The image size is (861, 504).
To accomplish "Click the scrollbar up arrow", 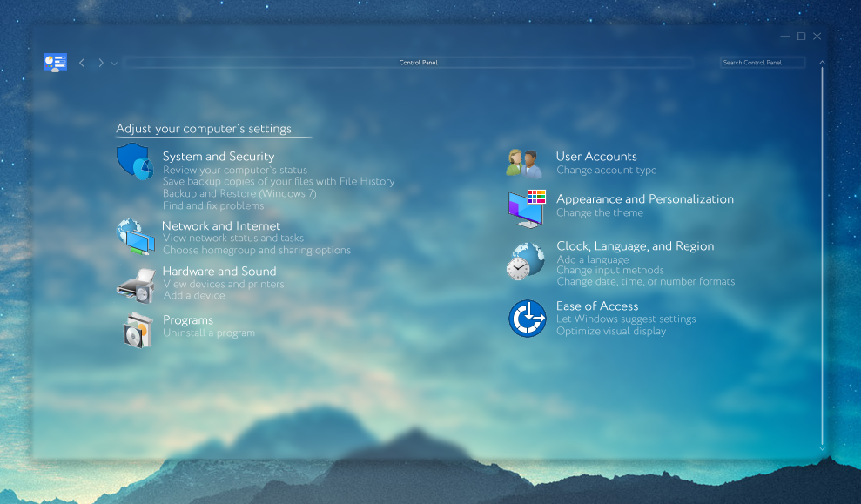I will click(x=822, y=63).
